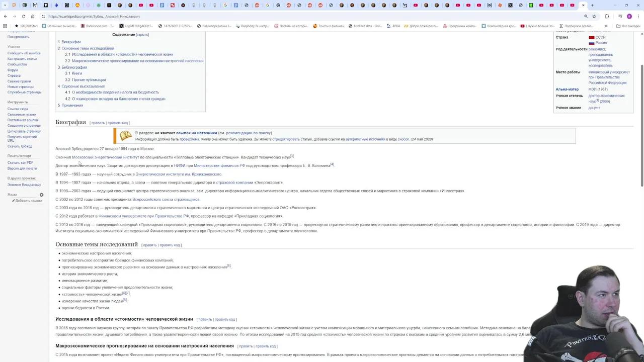644x362 pixels.
Task: Open 'Форум' in the sidebar
Action: pyautogui.click(x=13, y=70)
